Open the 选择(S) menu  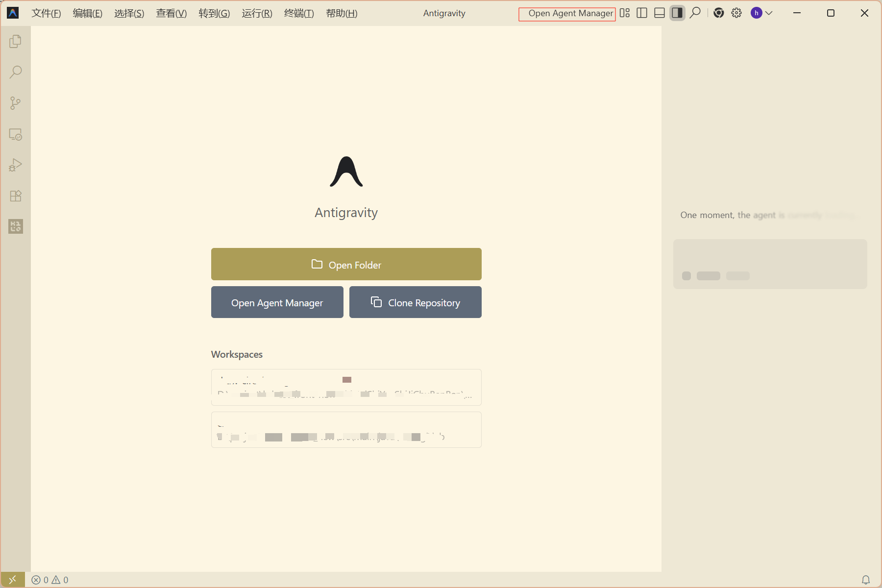coord(129,13)
